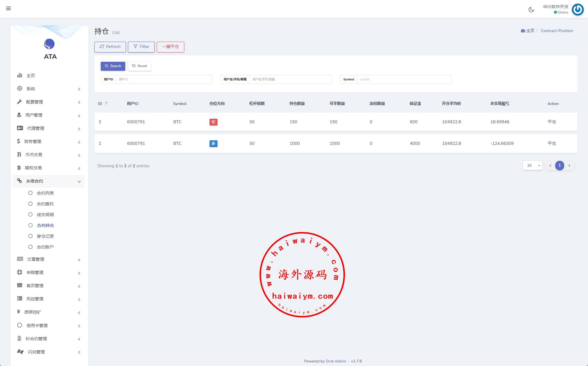
Task: Select the 合约列表 radio item
Action: point(30,193)
